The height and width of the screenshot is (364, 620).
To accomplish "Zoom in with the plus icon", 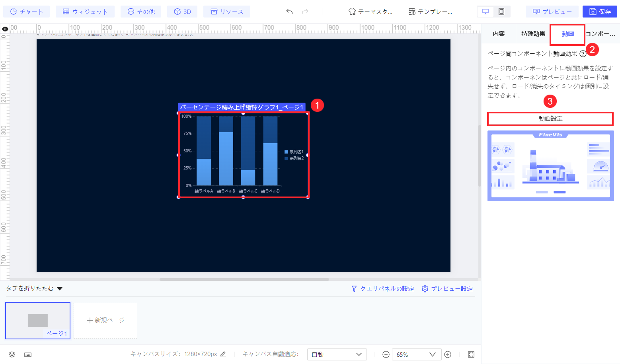I will (x=448, y=354).
